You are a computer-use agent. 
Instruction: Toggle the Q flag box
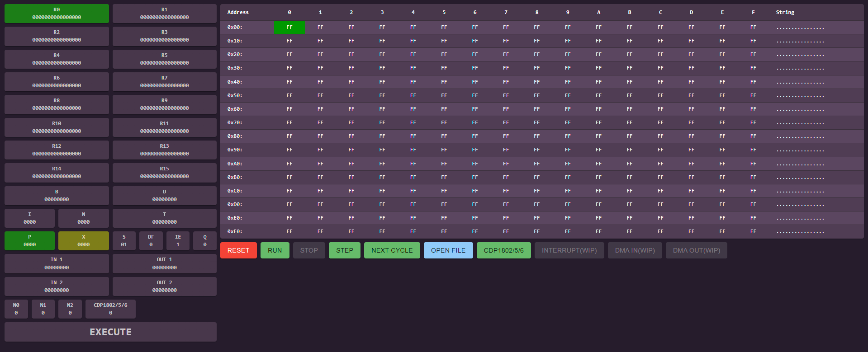click(x=205, y=241)
